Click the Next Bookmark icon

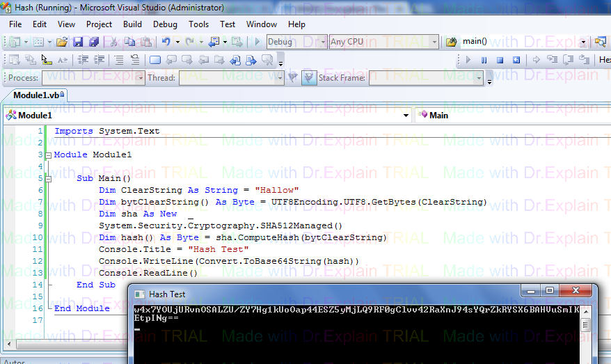[x=187, y=60]
